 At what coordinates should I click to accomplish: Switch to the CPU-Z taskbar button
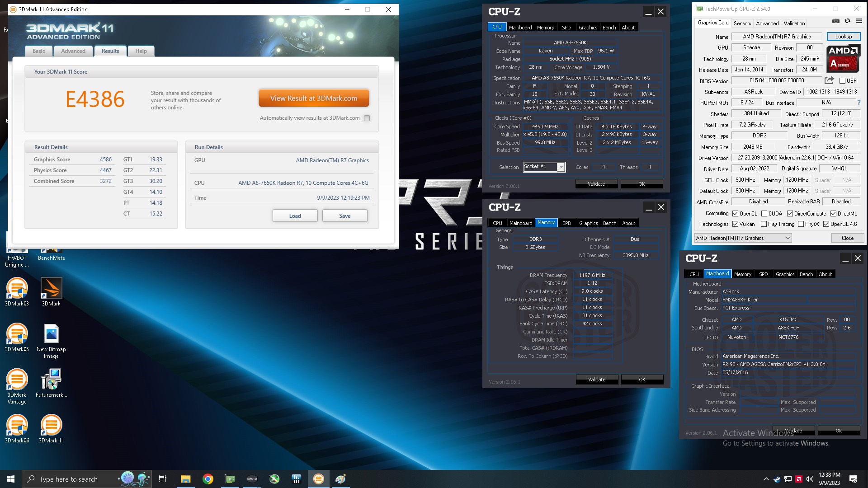(x=252, y=479)
